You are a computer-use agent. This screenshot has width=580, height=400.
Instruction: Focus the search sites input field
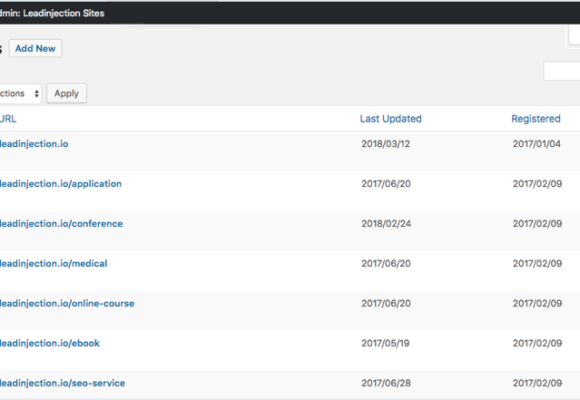click(562, 71)
